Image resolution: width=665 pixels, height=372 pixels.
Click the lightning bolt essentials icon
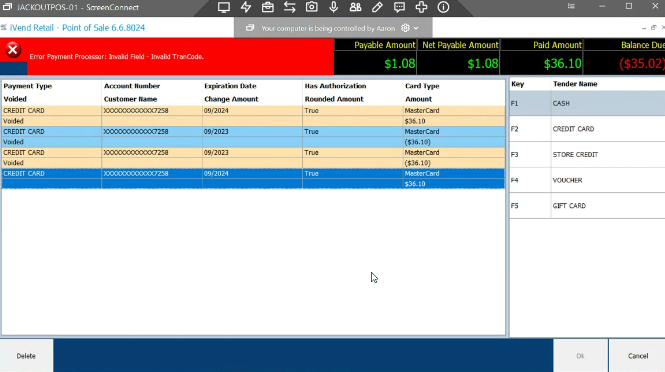pyautogui.click(x=246, y=7)
